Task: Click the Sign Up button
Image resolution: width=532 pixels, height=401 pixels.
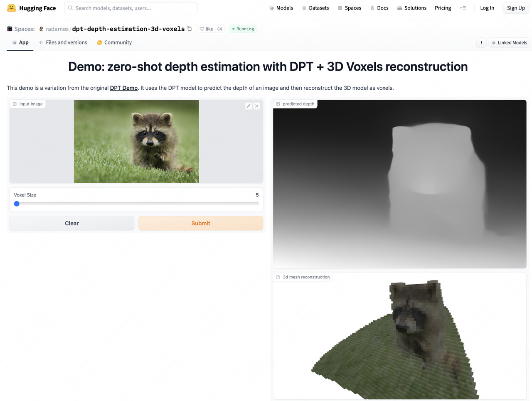Action: point(516,8)
